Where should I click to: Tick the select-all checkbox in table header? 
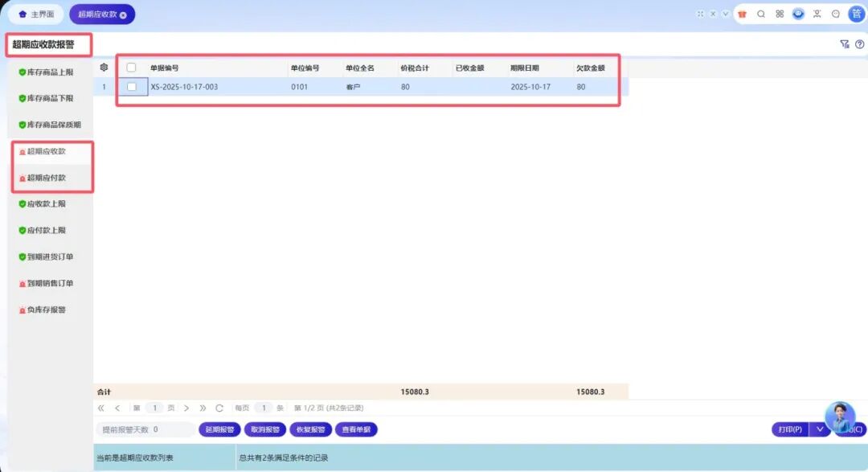132,68
